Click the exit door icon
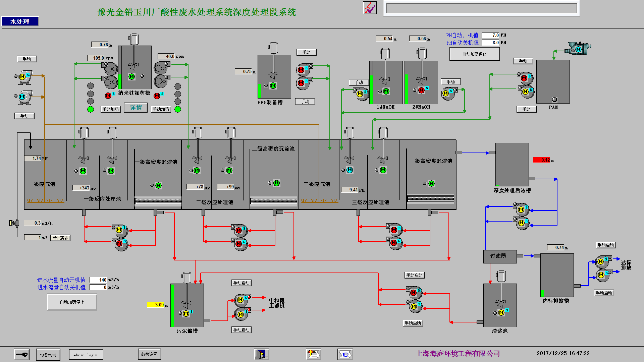The height and width of the screenshot is (362, 644). (x=262, y=354)
